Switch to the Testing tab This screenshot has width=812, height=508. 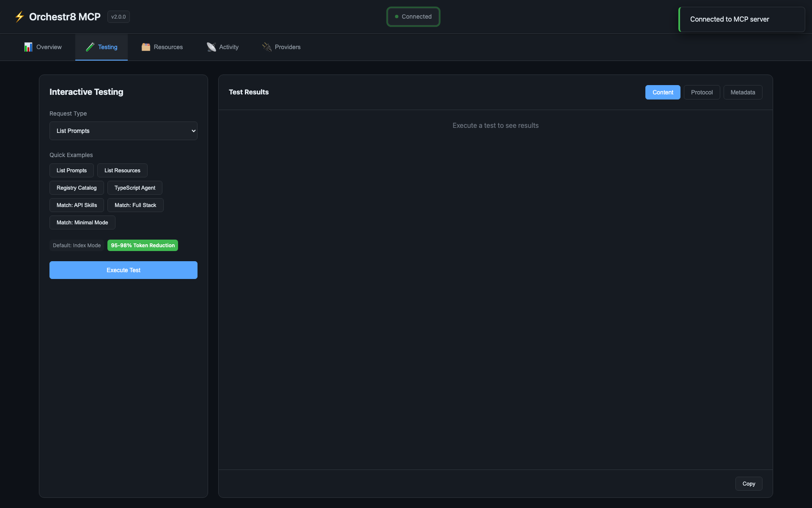coord(101,47)
